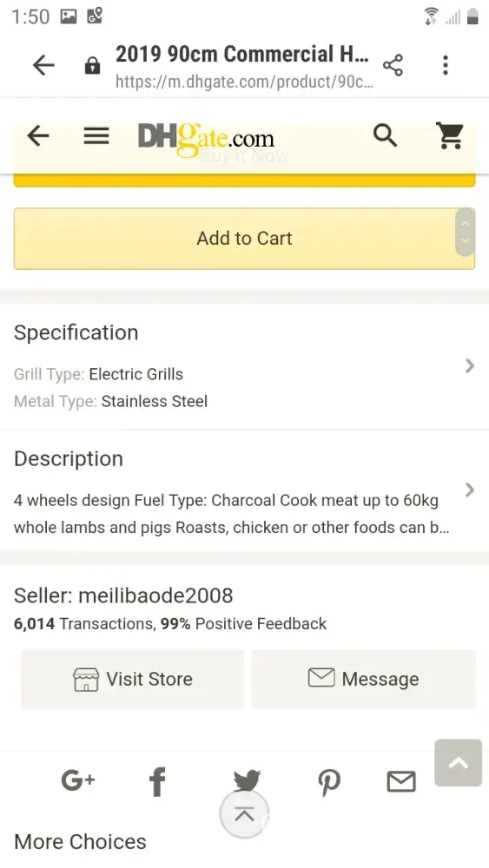Share by email envelope icon
This screenshot has height=868, width=489.
tap(401, 782)
